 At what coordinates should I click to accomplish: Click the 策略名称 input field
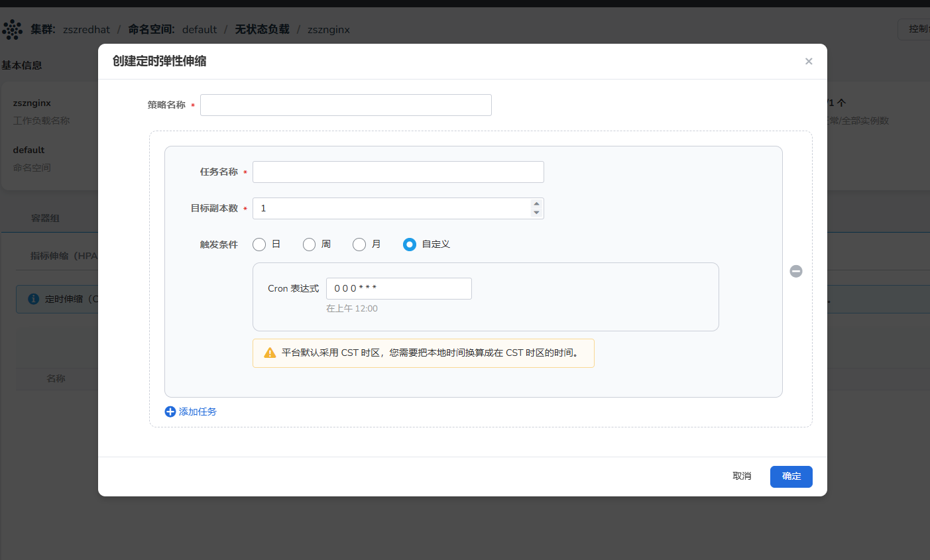pos(345,105)
